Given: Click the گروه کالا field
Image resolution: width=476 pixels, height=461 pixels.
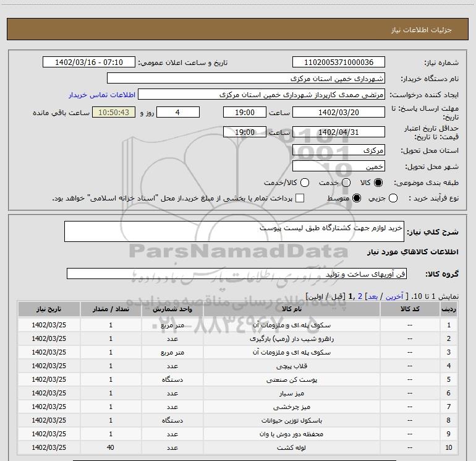Looking at the screenshot, I should [237, 274].
